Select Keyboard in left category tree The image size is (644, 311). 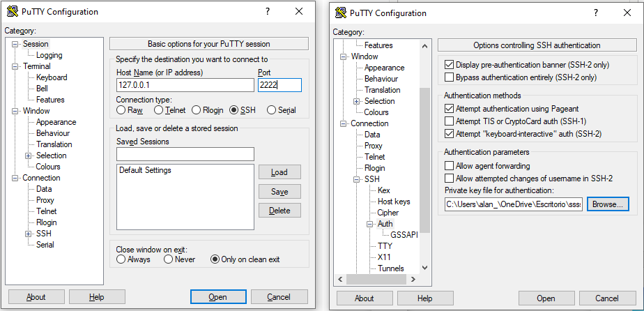52,77
